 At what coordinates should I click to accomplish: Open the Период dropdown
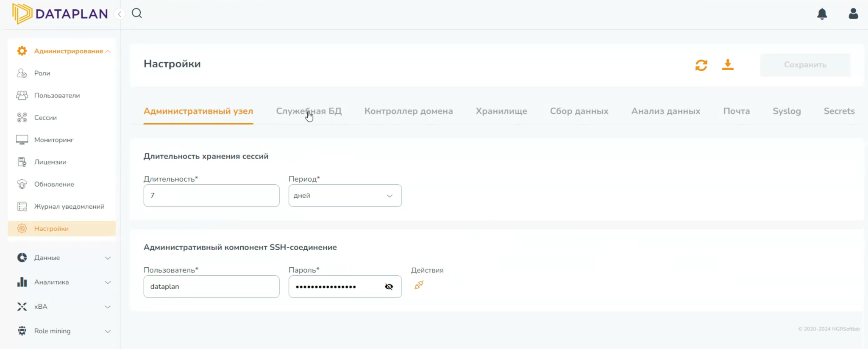[x=345, y=196]
